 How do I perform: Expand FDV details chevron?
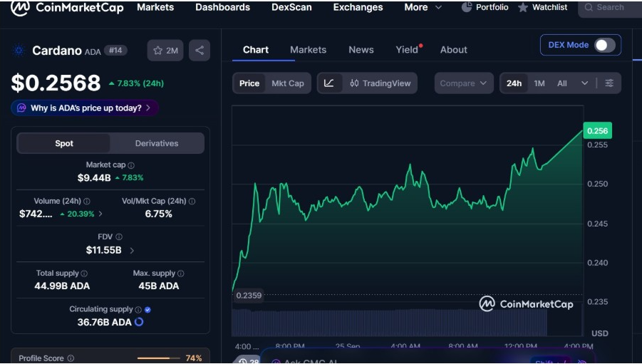(x=132, y=250)
